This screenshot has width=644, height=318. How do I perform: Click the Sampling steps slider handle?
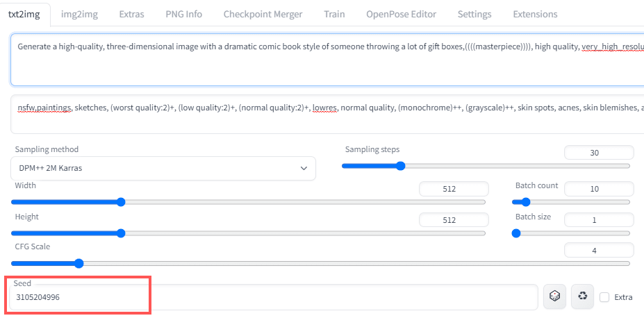(x=400, y=166)
